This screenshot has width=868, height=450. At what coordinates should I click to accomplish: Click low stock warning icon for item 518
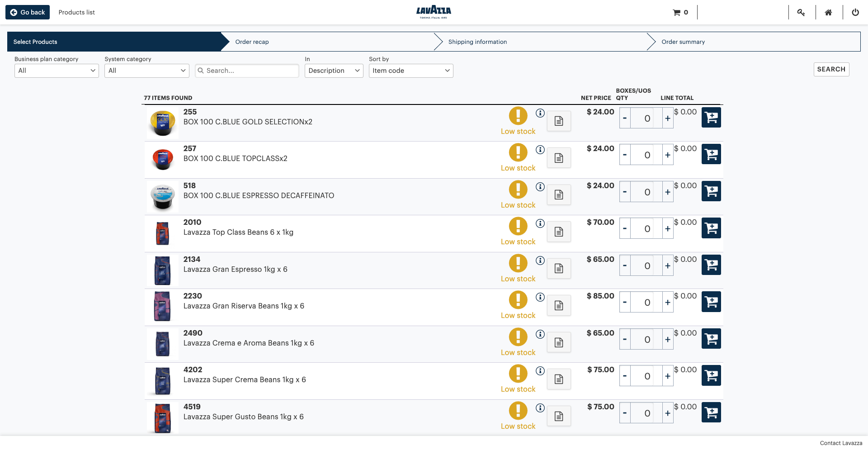click(518, 189)
